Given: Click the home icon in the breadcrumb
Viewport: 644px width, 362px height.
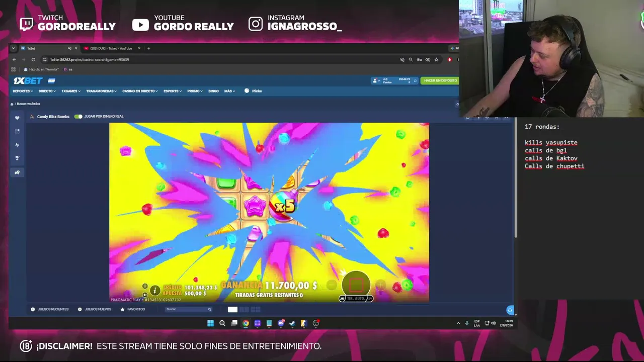Looking at the screenshot, I should pyautogui.click(x=12, y=104).
